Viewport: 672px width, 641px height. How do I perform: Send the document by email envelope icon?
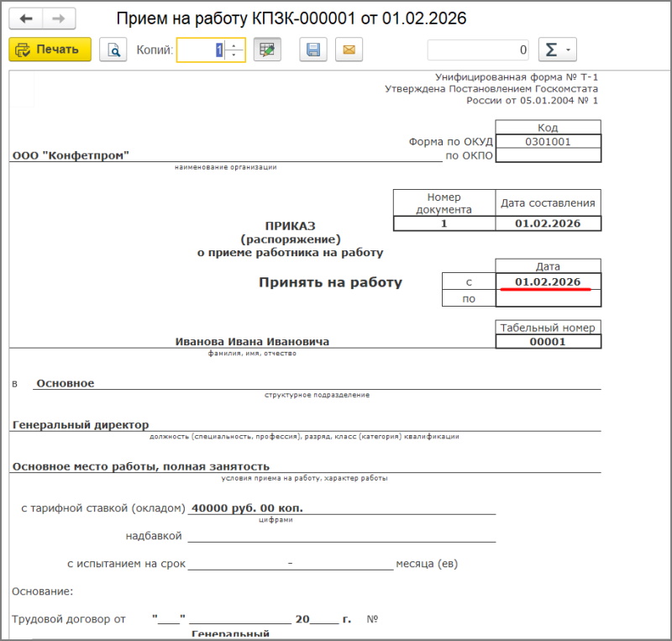click(349, 50)
